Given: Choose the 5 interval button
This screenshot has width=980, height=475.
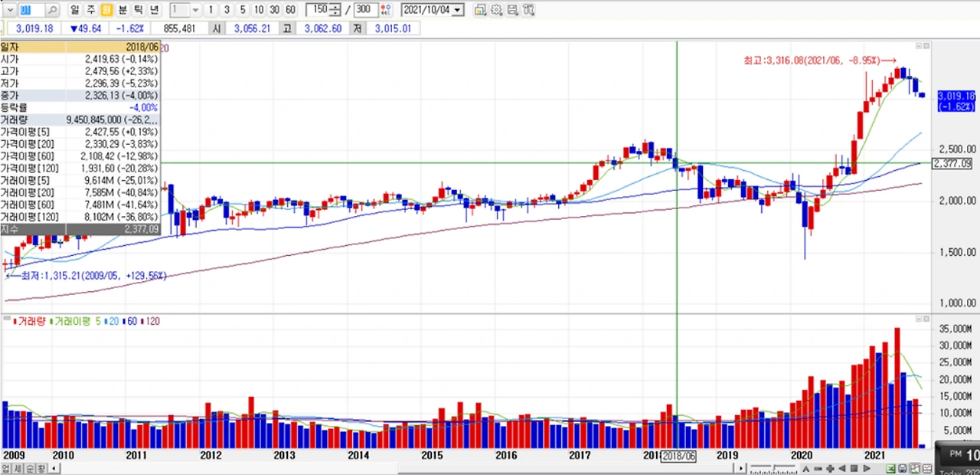Looking at the screenshot, I should [x=243, y=10].
